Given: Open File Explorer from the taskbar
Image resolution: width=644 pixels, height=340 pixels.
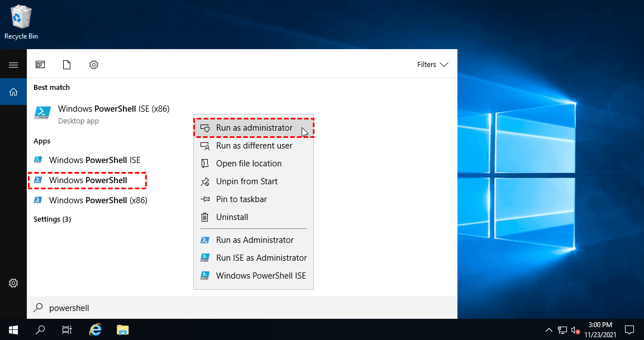Looking at the screenshot, I should coord(122,329).
